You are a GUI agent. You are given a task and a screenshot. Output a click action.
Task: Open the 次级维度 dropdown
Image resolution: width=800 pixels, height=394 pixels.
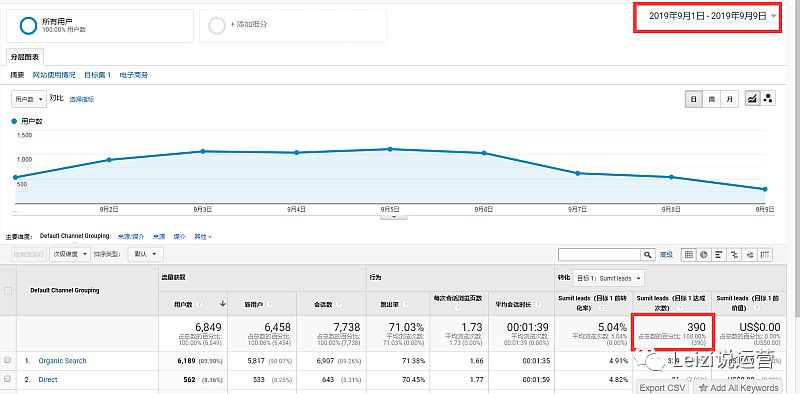point(70,254)
